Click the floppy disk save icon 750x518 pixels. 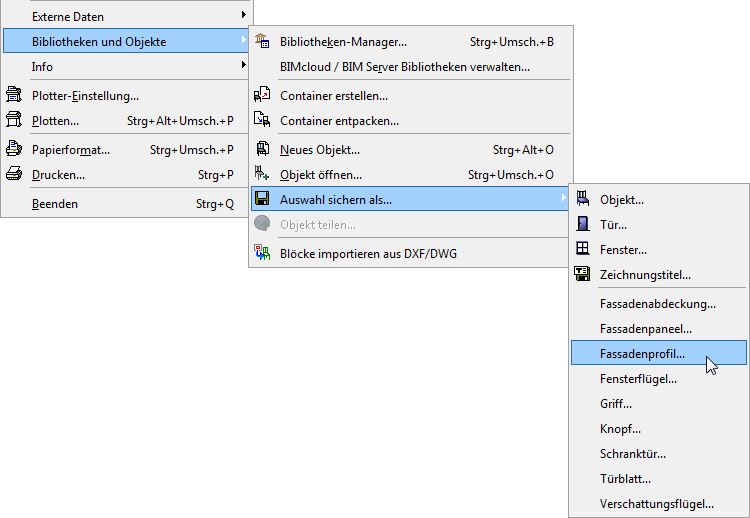[x=263, y=199]
